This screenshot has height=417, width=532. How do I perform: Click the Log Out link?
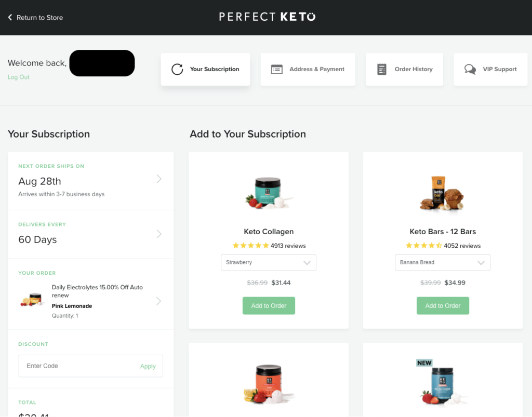[18, 77]
